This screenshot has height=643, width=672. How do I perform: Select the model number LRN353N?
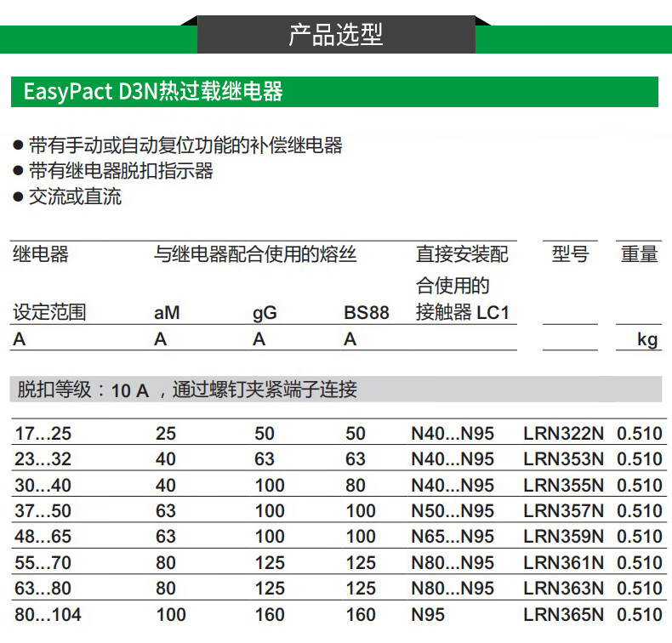point(563,459)
